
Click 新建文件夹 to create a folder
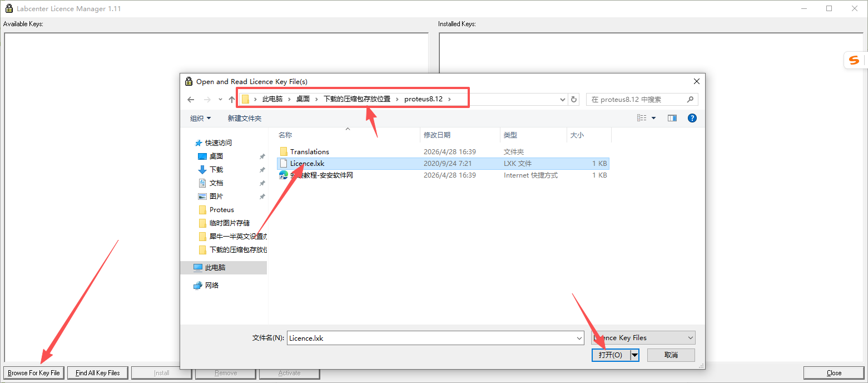click(244, 118)
